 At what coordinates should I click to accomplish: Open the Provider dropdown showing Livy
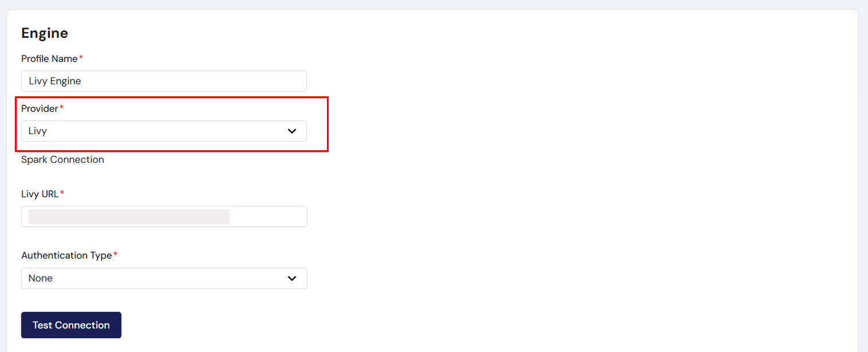[164, 131]
